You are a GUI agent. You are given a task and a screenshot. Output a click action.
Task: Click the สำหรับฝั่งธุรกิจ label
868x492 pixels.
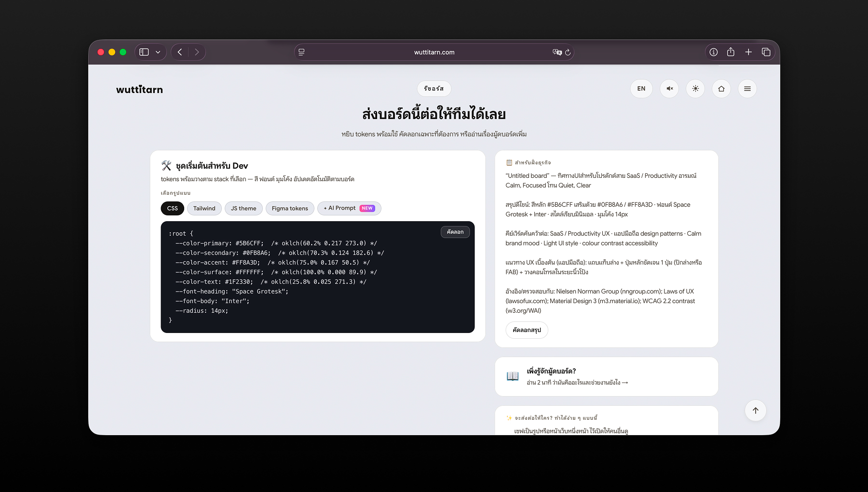click(x=533, y=162)
